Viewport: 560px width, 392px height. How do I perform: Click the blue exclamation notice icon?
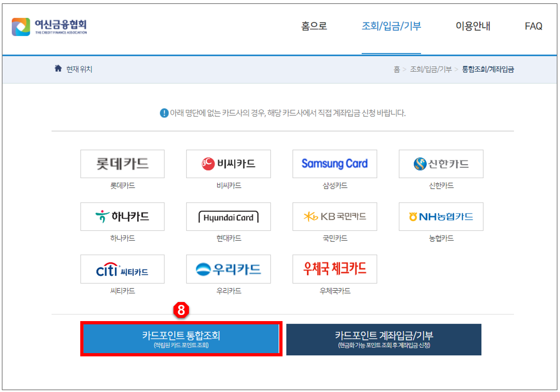tap(164, 113)
